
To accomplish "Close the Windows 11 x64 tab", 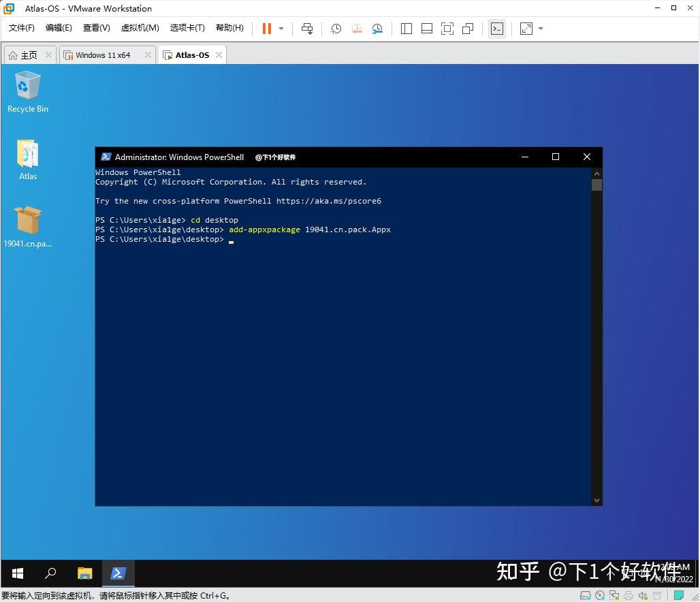I will point(148,55).
